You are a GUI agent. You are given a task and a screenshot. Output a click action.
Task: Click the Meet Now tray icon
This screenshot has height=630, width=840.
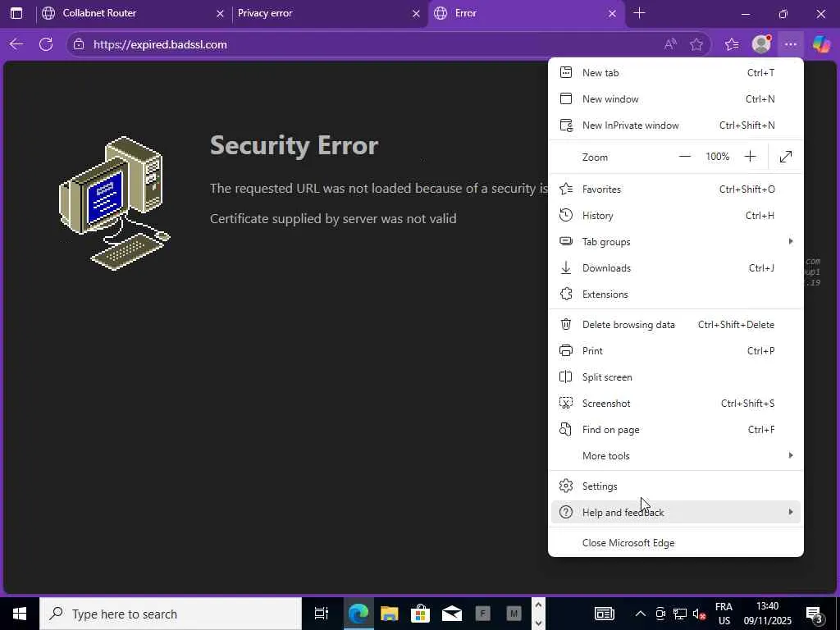coord(660,614)
